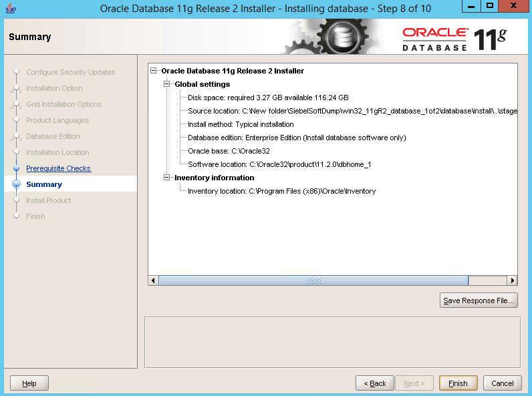This screenshot has width=532, height=396.
Task: Click the left arrow of horizontal scrollbar
Action: point(153,280)
